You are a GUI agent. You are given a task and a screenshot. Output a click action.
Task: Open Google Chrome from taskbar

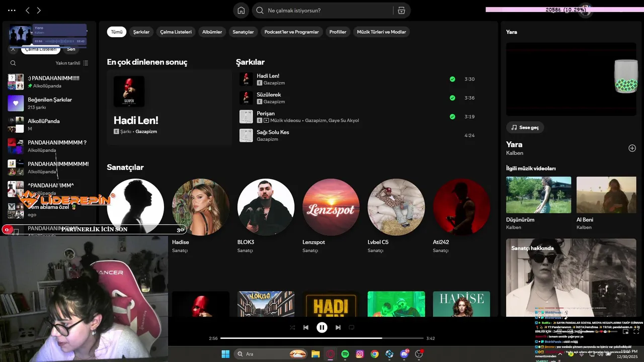pos(374,354)
